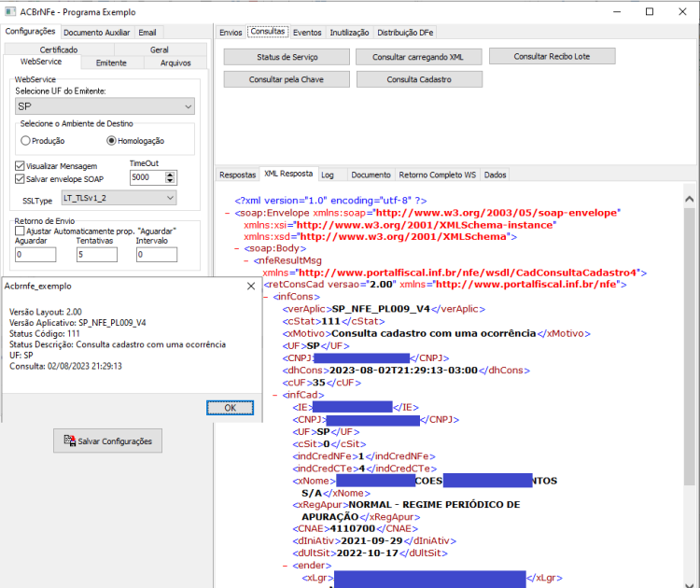Screen dimensions: 700x588
Task: Open the Arquivos tab
Action: point(175,63)
